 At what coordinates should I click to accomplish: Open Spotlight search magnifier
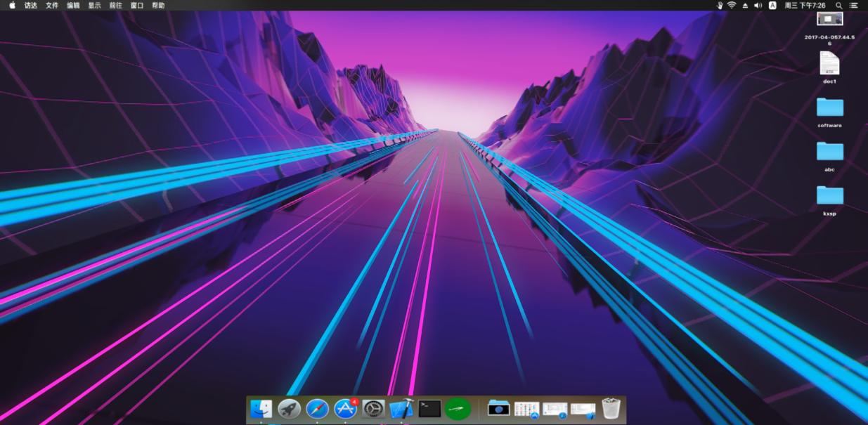[838, 5]
